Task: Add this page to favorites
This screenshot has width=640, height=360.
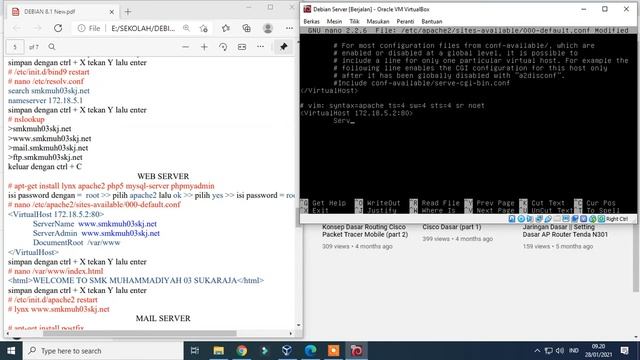Action: (x=204, y=28)
